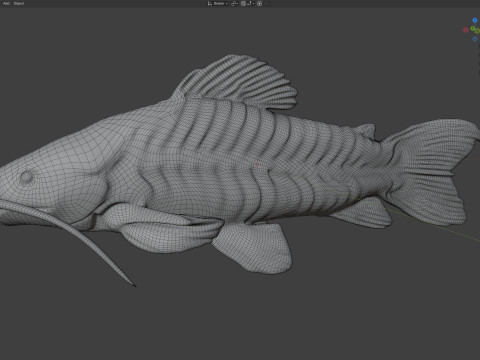Screen dimensions: 480x360
Task: Click the red X axis on navigation gizmo
Action: [x=466, y=30]
